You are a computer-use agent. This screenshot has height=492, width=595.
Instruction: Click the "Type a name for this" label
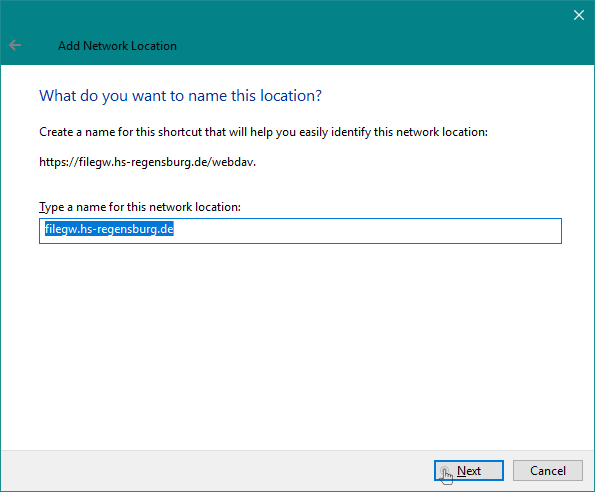pyautogui.click(x=140, y=207)
